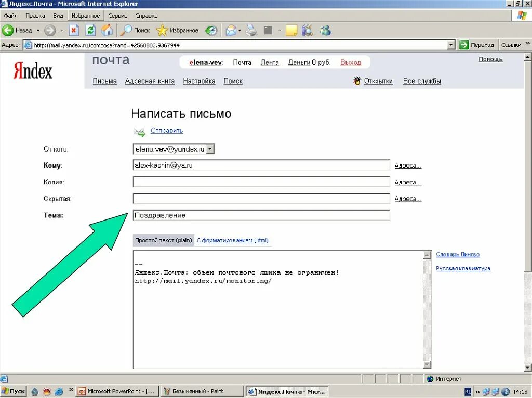This screenshot has height=398, width=532.
Task: Click the Stop loading icon
Action: [x=74, y=31]
